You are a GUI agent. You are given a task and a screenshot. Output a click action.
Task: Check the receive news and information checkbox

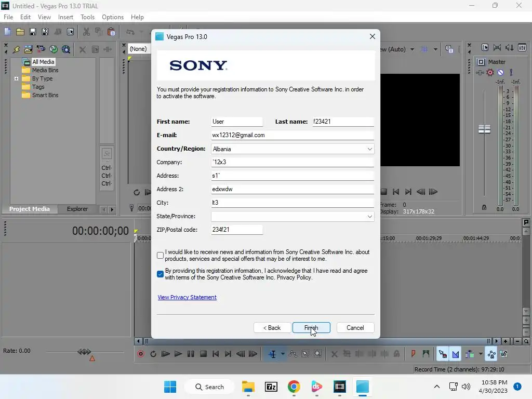pyautogui.click(x=161, y=256)
